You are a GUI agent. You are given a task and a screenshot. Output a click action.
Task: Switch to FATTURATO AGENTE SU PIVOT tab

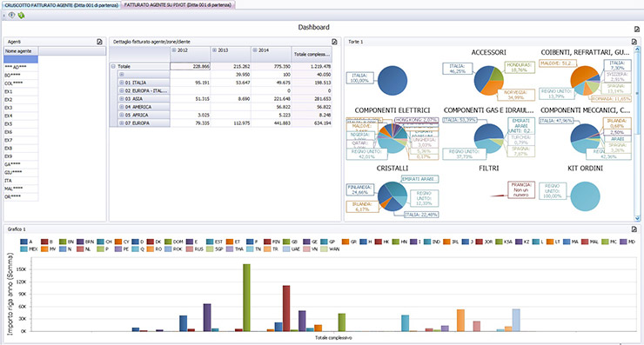pos(178,5)
